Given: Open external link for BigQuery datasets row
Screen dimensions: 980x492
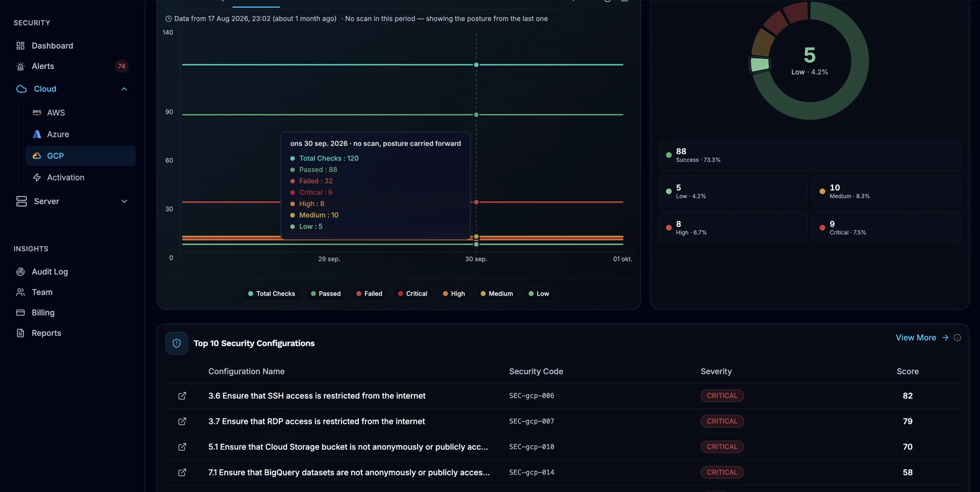Looking at the screenshot, I should pyautogui.click(x=182, y=472).
